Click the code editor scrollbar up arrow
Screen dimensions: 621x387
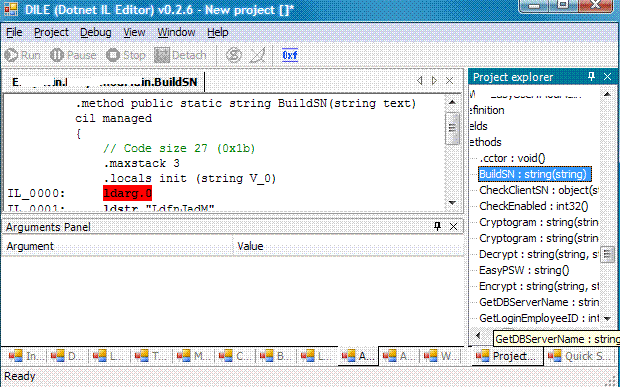click(452, 103)
